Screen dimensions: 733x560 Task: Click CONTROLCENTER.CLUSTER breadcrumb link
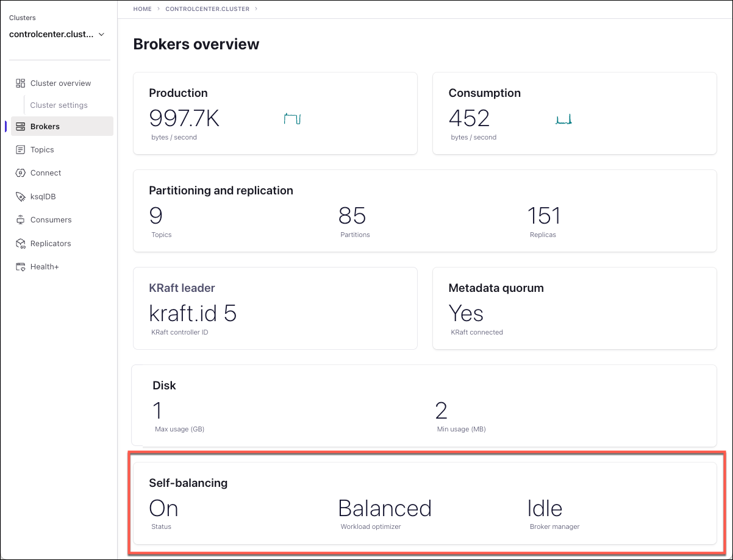[208, 9]
